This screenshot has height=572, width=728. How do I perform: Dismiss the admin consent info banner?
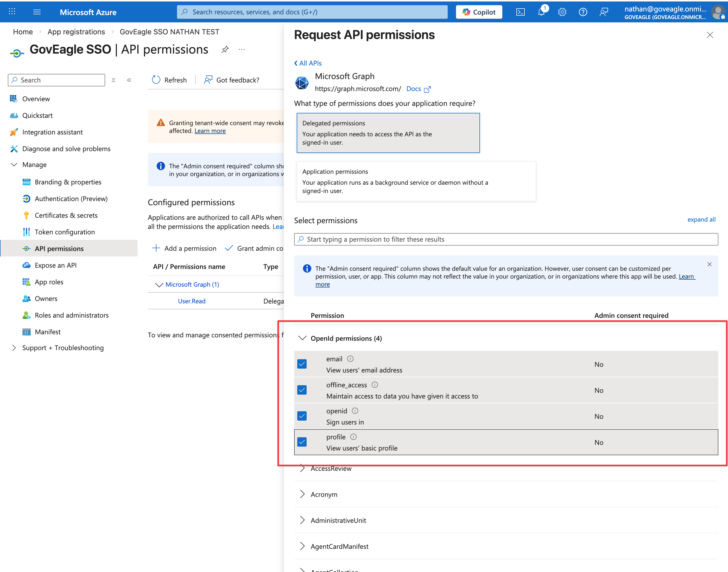click(709, 264)
